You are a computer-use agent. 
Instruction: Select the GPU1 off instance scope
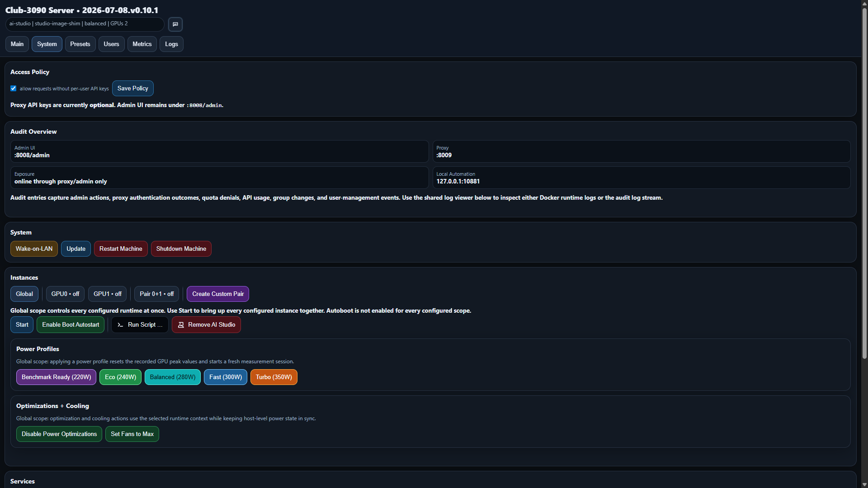(108, 294)
